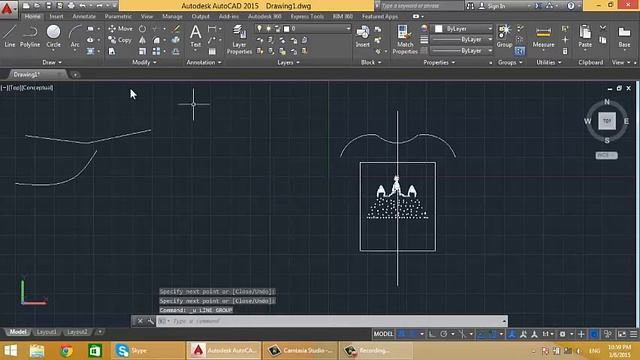Click the Plot printer icon in quick access

point(71,6)
